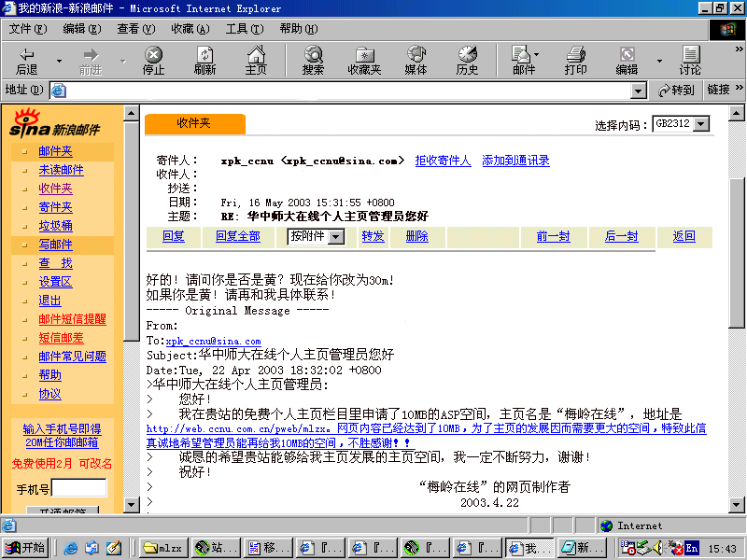This screenshot has height=560, width=747.
Task: Open the 编辑(E) menu
Action: click(x=82, y=29)
